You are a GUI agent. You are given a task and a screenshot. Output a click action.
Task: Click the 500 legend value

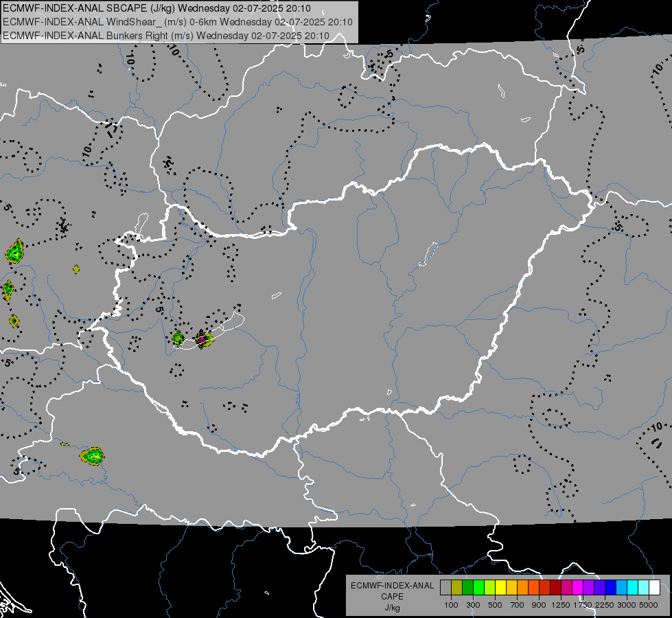495,605
